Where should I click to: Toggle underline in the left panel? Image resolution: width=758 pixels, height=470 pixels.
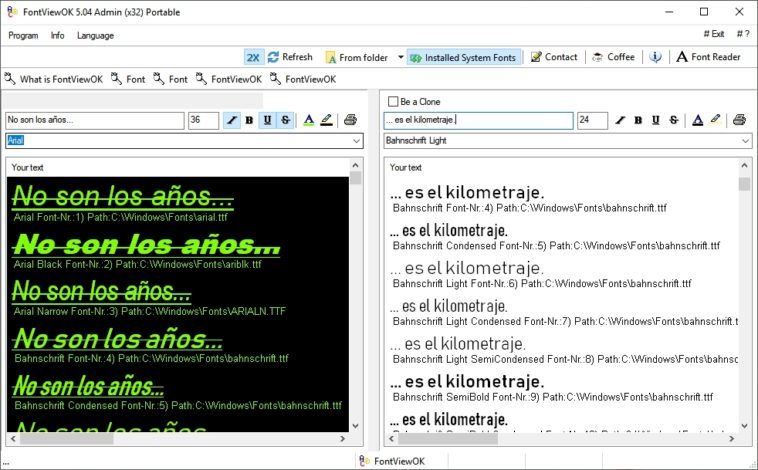point(267,120)
